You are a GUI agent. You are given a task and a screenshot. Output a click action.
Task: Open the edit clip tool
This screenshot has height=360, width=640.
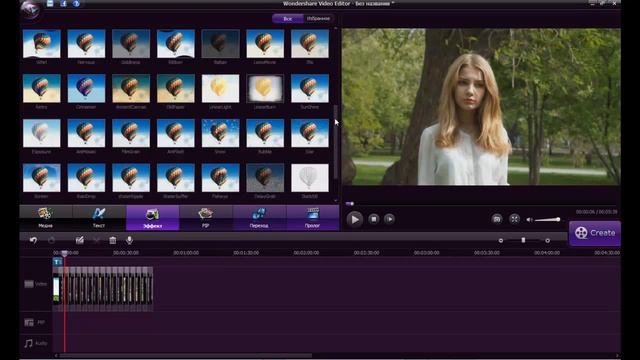pyautogui.click(x=80, y=240)
